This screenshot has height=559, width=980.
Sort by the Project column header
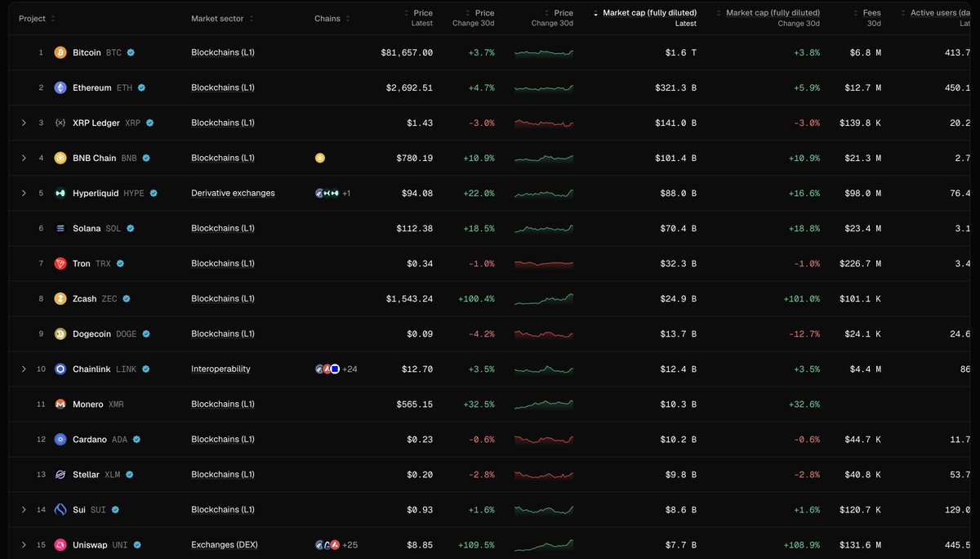click(x=37, y=18)
